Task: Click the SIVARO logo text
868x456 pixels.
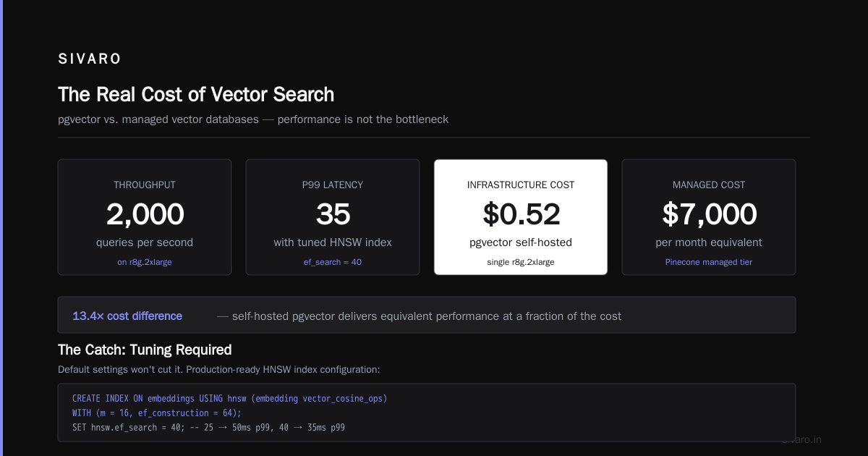Action: [90, 59]
